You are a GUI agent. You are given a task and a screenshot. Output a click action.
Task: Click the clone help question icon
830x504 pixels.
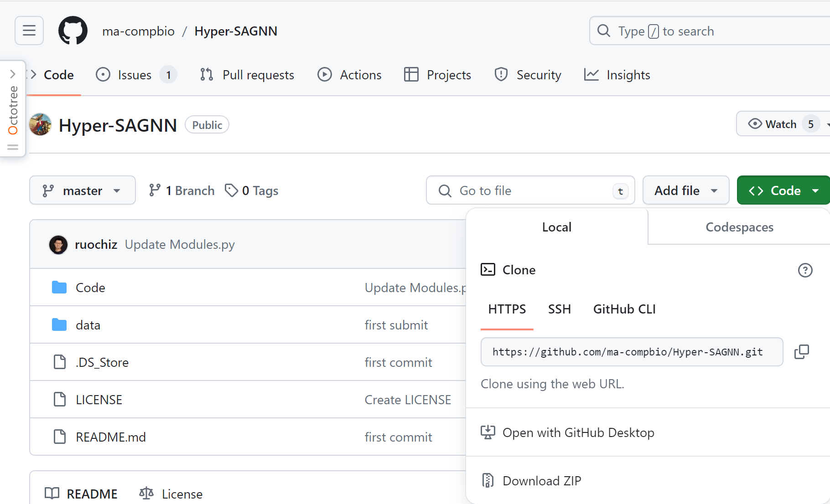pos(805,270)
